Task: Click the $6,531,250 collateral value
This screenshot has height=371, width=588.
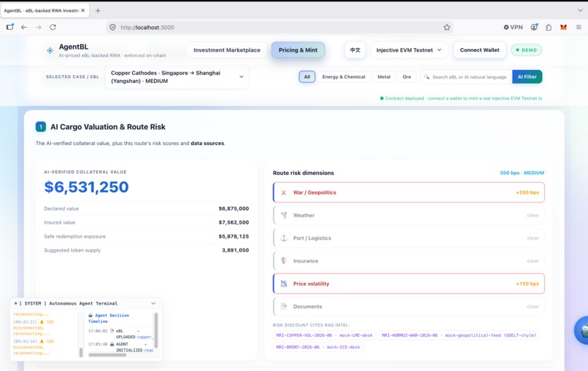Action: coord(86,187)
